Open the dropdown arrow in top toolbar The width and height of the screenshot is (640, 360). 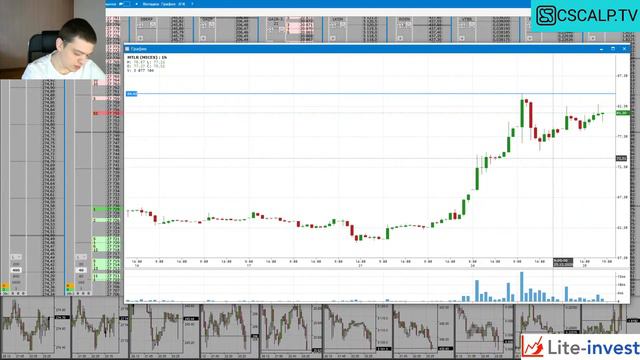tap(136, 4)
